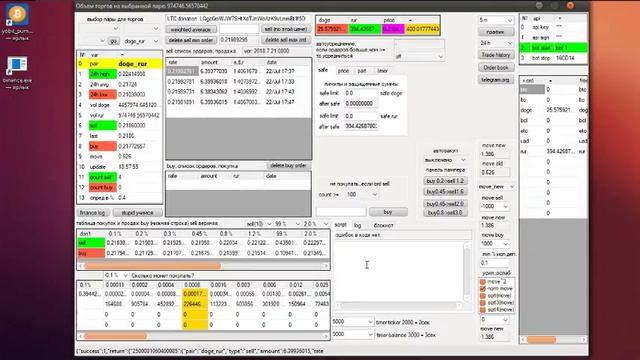Expand the move_new dropdown
Viewport: 640px width, 360px height.
[x=497, y=187]
